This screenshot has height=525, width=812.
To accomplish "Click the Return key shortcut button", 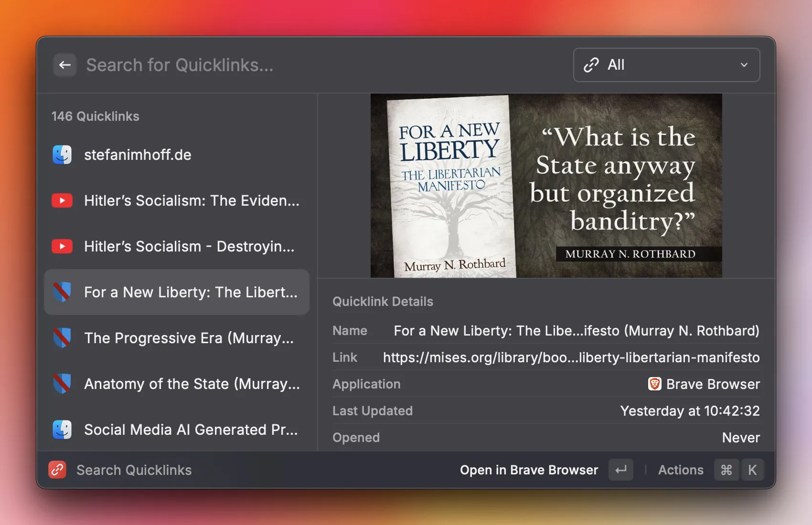I will 620,470.
